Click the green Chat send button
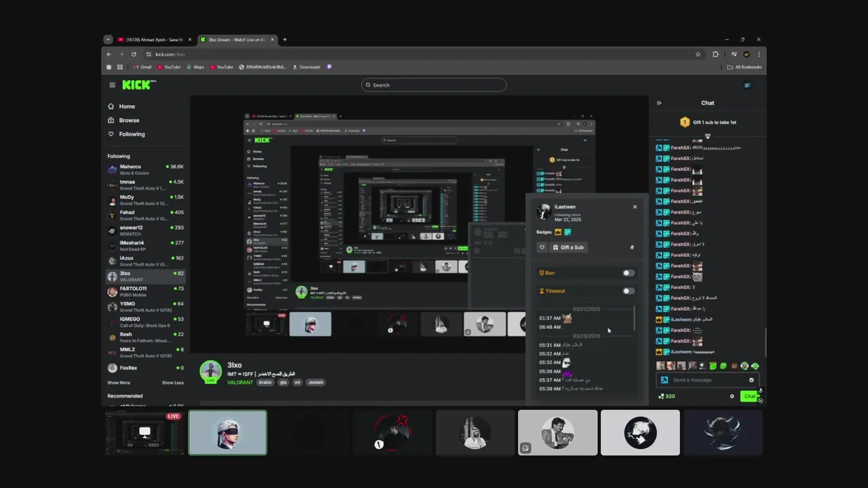The width and height of the screenshot is (868, 488). [x=749, y=396]
